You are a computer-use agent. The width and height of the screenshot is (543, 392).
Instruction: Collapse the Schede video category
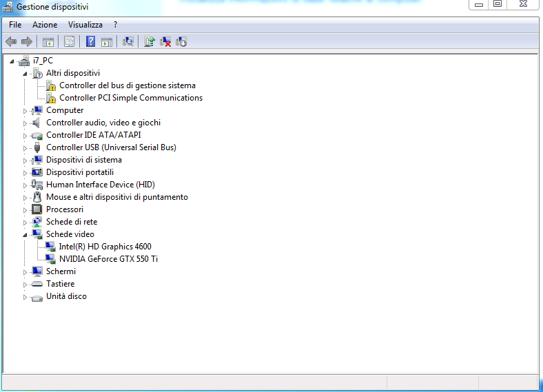25,234
